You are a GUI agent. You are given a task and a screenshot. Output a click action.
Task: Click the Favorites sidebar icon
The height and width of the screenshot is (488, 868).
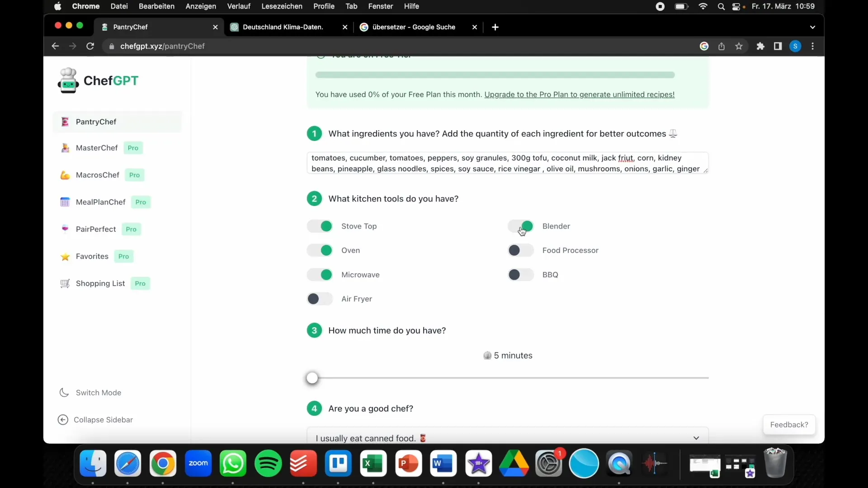pyautogui.click(x=65, y=256)
